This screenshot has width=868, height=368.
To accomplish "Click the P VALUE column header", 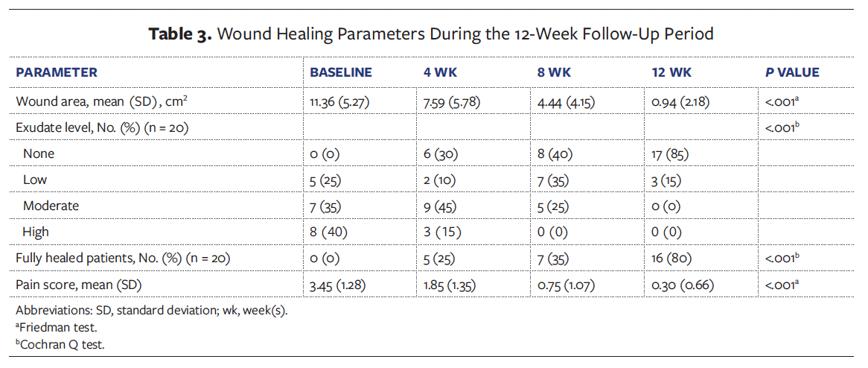I will pos(792,73).
